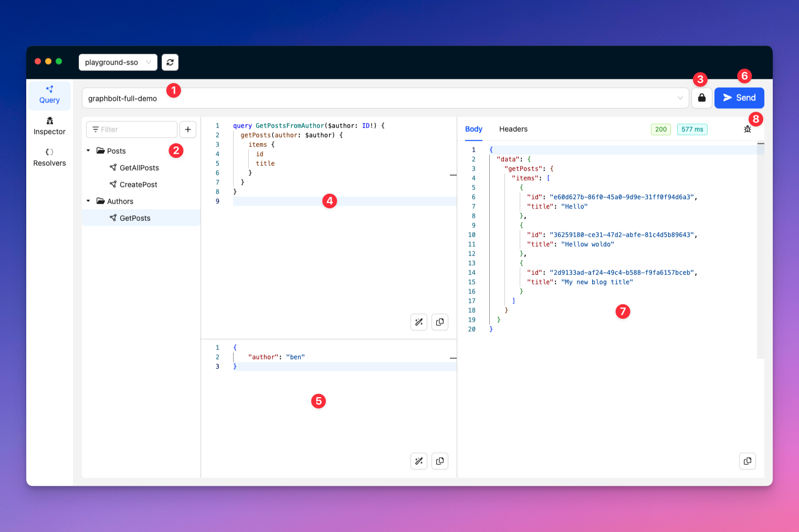
Task: Switch to the Resolvers panel
Action: tap(49, 157)
